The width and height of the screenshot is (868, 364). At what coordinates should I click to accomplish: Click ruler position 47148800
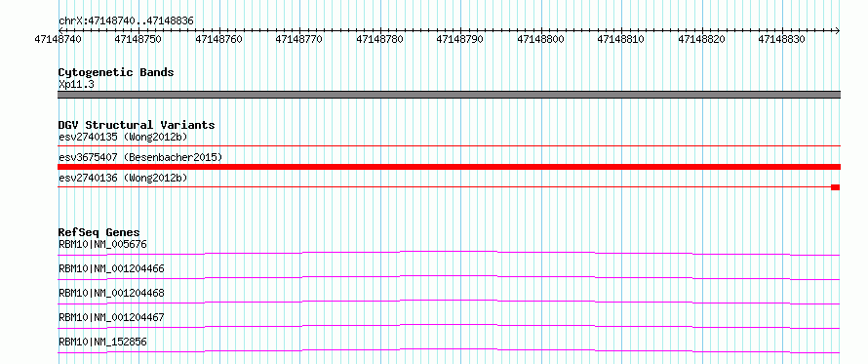click(x=541, y=39)
